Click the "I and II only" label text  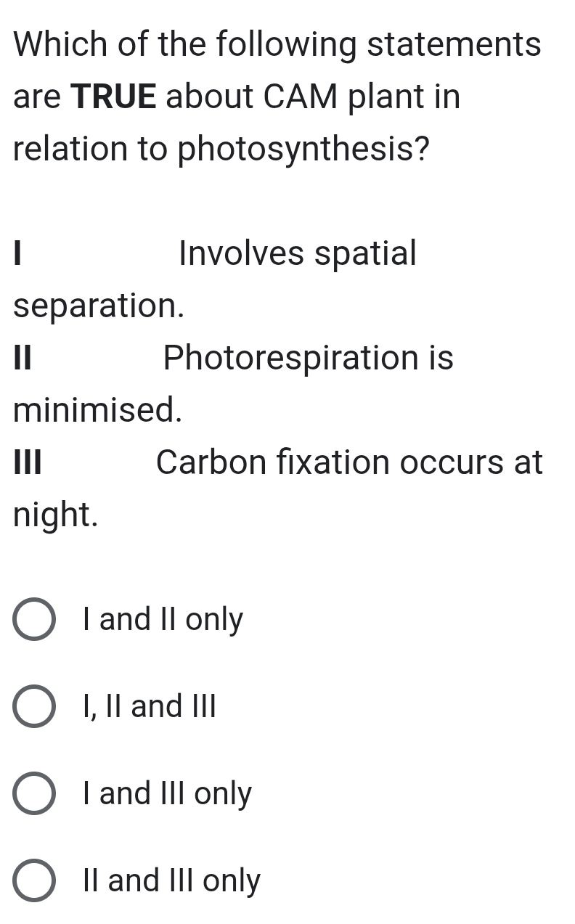pyautogui.click(x=161, y=620)
